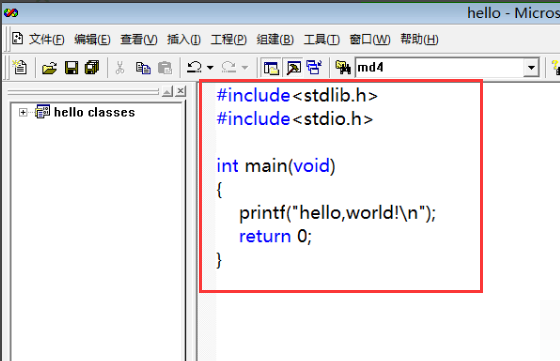Save the file with the floppy icon
The width and height of the screenshot is (560, 361).
pos(71,67)
